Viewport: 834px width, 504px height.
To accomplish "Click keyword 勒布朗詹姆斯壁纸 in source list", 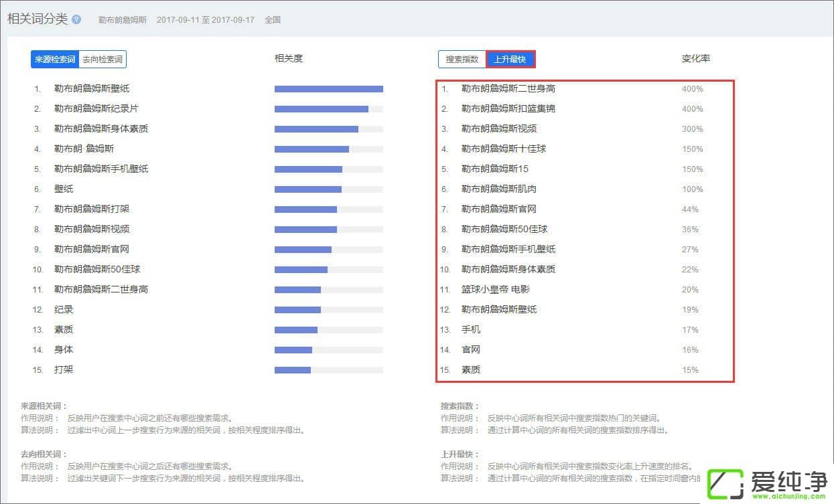I will pyautogui.click(x=92, y=88).
